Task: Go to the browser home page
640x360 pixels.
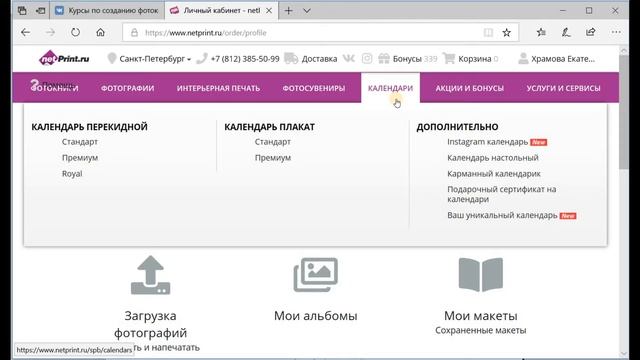Action: pos(100,32)
